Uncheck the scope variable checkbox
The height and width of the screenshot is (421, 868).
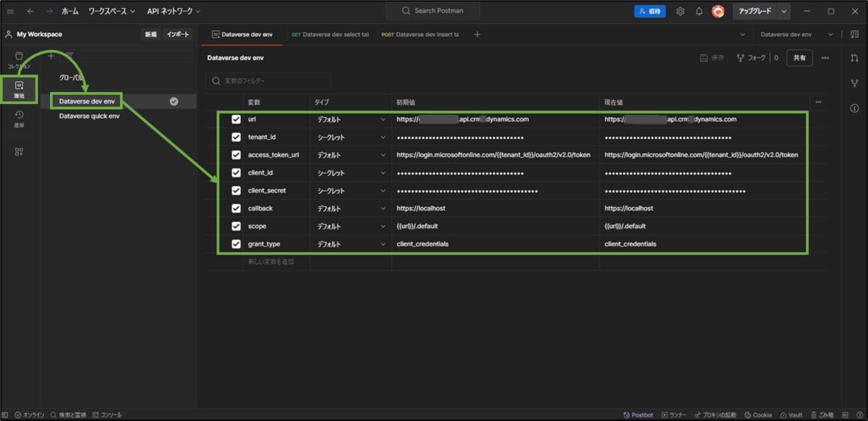pyautogui.click(x=236, y=226)
